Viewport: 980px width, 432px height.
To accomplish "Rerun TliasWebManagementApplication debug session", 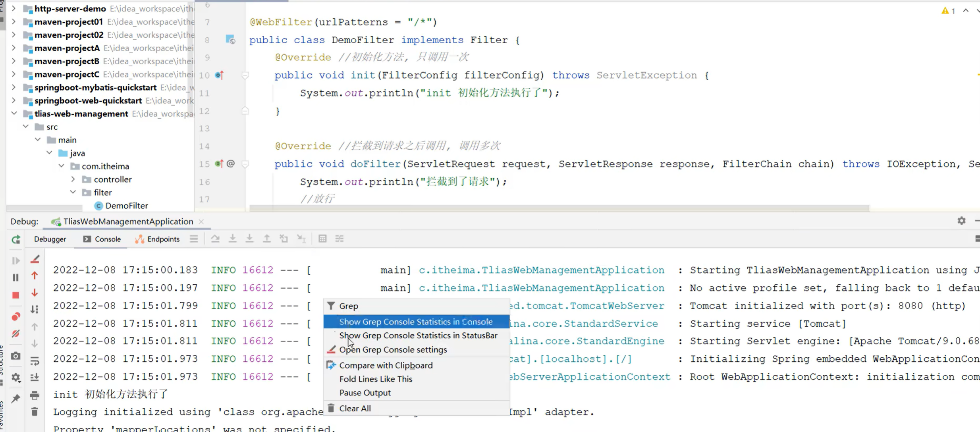I will coord(16,239).
